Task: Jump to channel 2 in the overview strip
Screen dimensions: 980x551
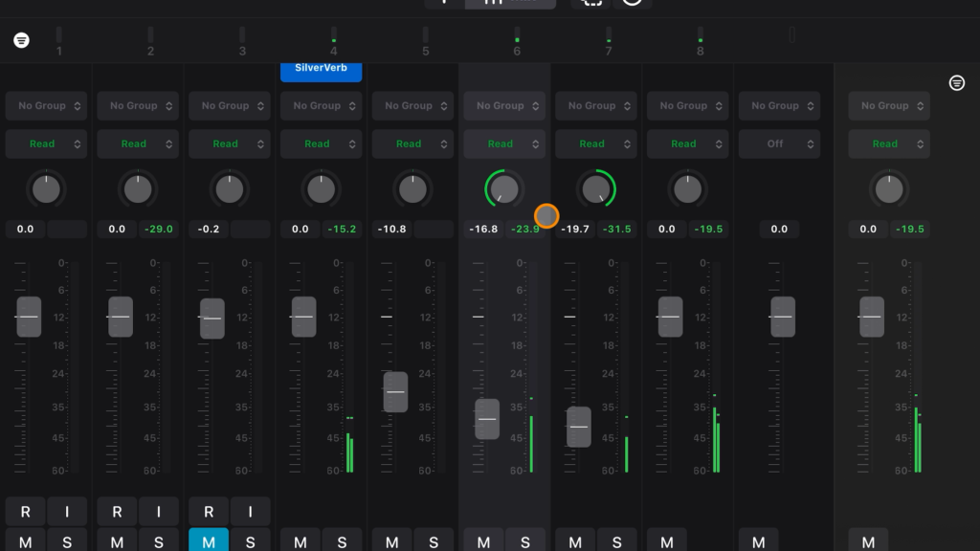Action: click(x=150, y=40)
